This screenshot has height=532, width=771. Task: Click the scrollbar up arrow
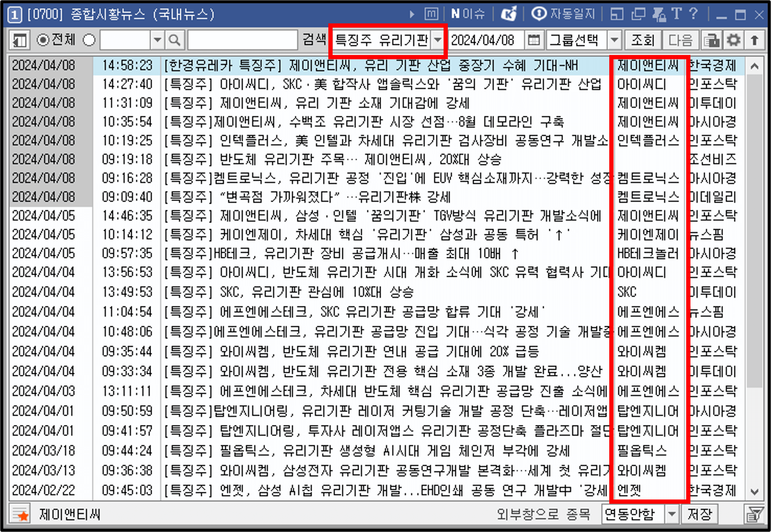coord(755,66)
